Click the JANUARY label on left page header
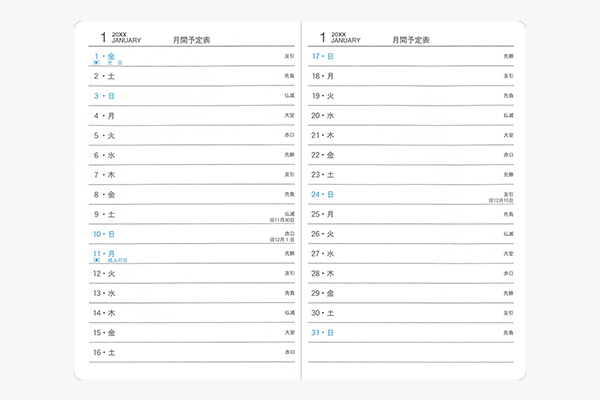Viewport: 600px width, 400px height. 127,42
